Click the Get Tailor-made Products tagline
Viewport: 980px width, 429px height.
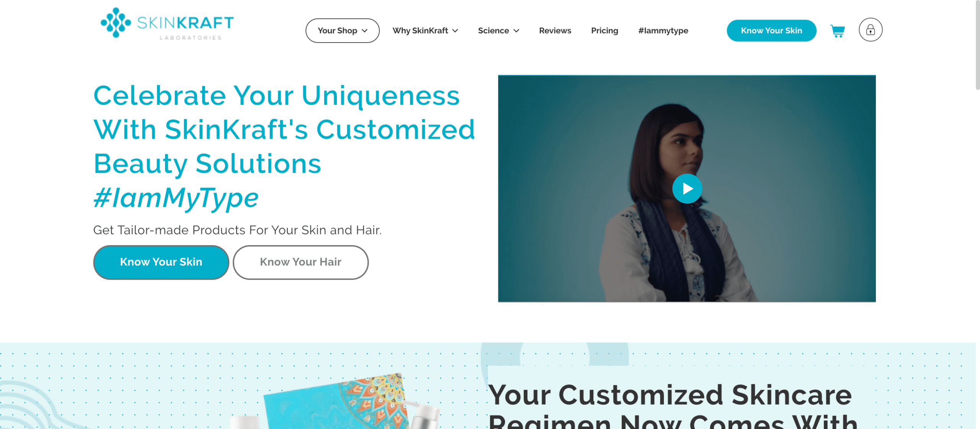point(237,230)
